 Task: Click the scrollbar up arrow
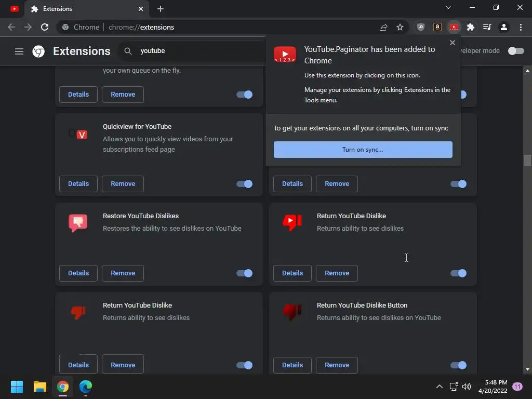point(527,71)
